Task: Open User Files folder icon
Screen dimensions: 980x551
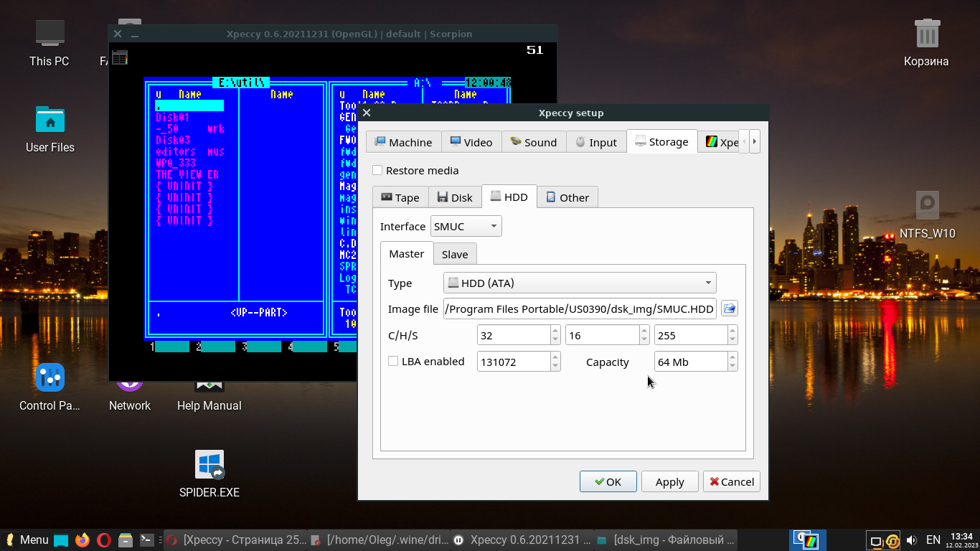Action: coord(50,130)
